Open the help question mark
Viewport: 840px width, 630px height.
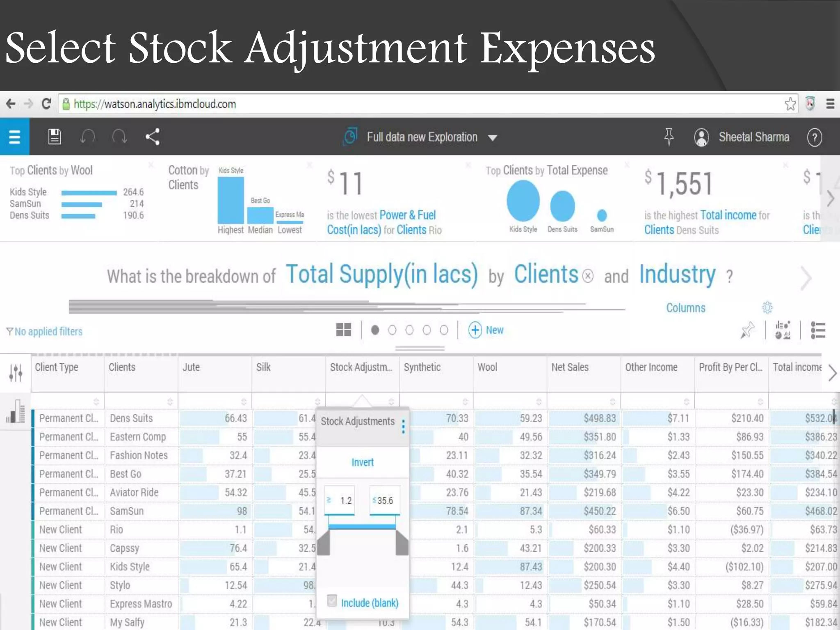coord(815,137)
